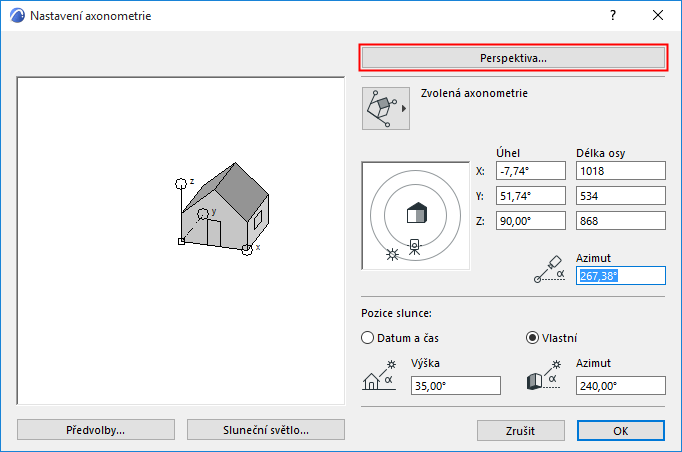Close the Nastavení axonometrie dialog
Viewport: 682px width, 452px height.
(x=658, y=16)
